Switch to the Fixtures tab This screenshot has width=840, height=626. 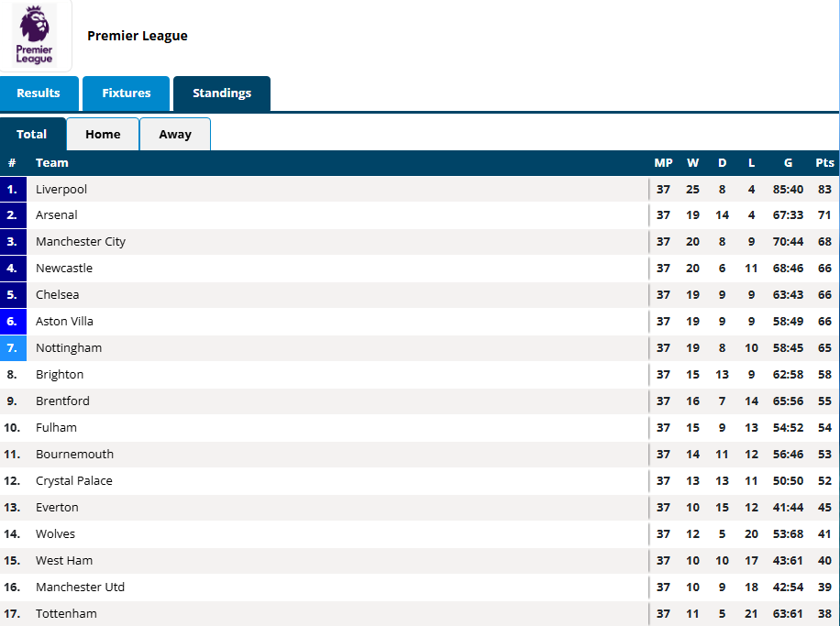click(x=126, y=93)
